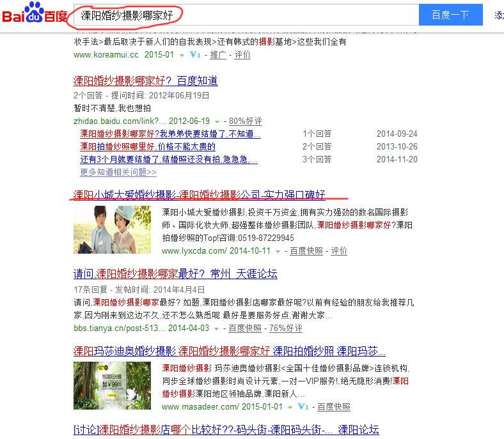Image resolution: width=504 pixels, height=439 pixels.
Task: Open [讨论]溧阳婚纱摄影店哪个比较好 溧阳论坛 result
Action: [226, 429]
